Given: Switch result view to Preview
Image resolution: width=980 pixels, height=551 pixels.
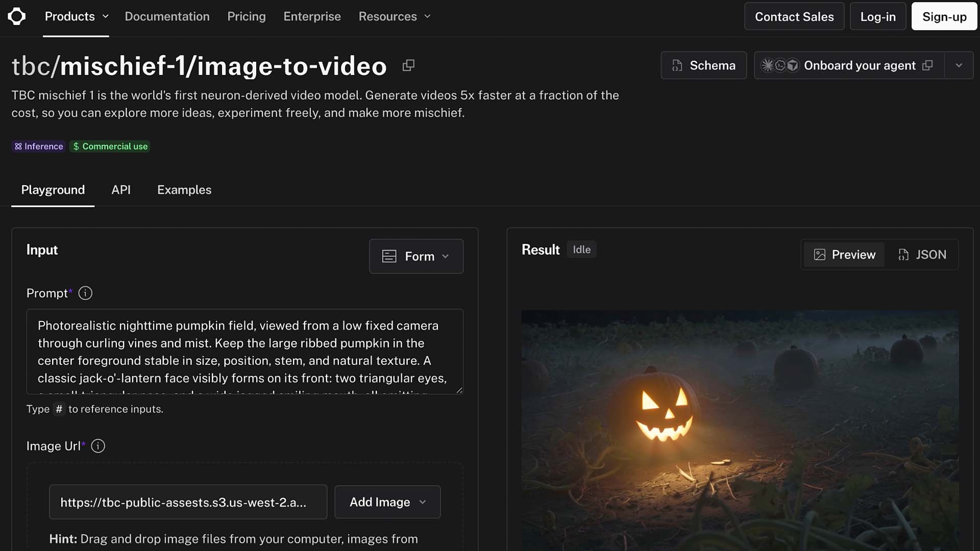Looking at the screenshot, I should point(845,255).
